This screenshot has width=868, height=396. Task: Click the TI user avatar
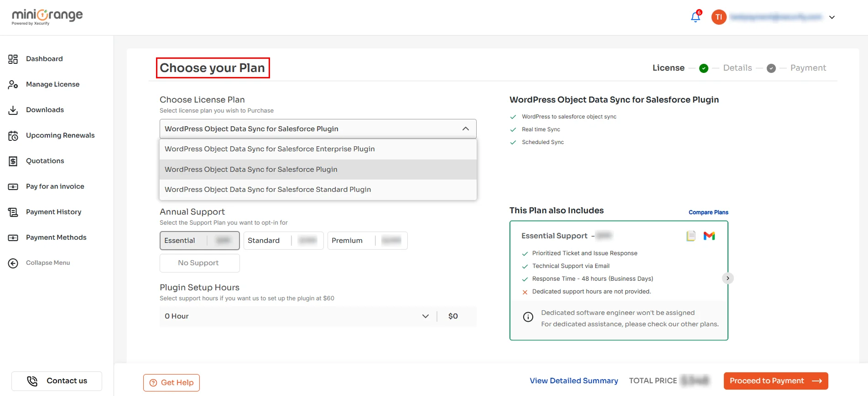pos(719,17)
